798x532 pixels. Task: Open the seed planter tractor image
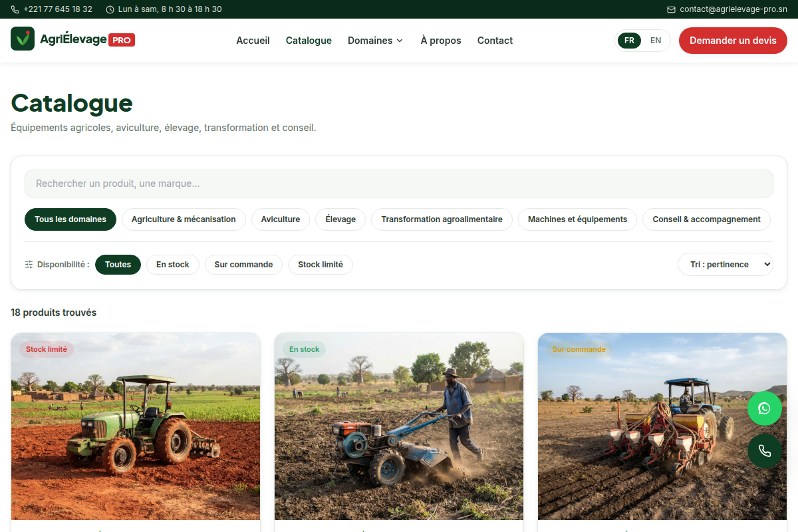point(662,426)
